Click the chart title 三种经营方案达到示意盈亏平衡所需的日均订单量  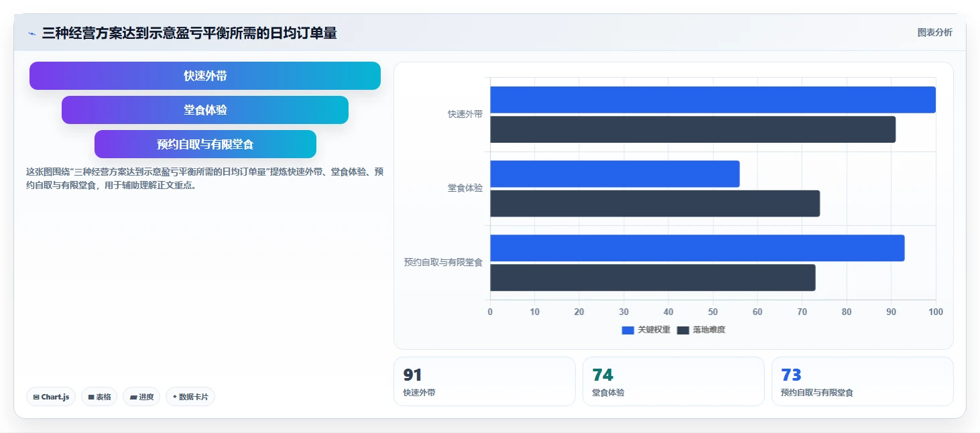click(189, 33)
